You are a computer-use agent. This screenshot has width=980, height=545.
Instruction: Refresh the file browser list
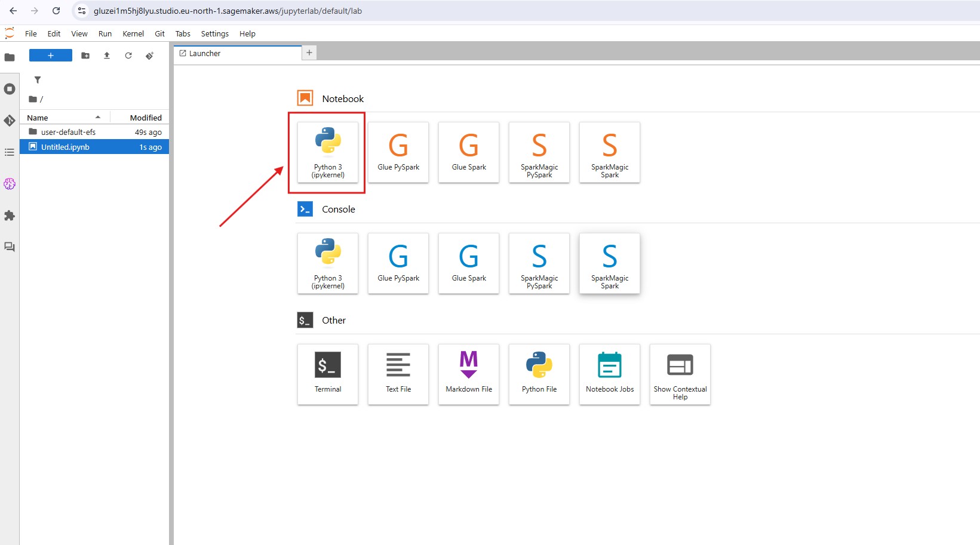click(128, 56)
